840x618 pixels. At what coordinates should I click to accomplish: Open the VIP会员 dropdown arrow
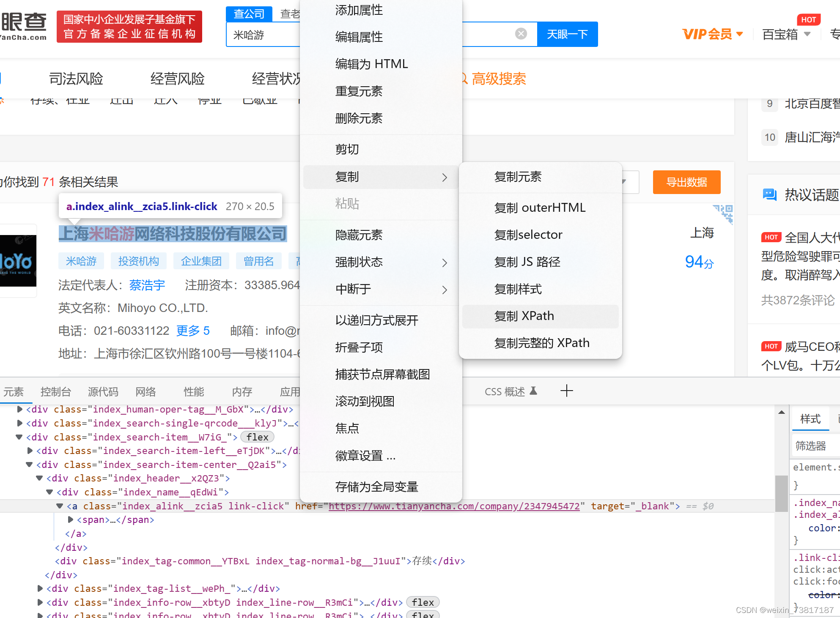pyautogui.click(x=740, y=34)
